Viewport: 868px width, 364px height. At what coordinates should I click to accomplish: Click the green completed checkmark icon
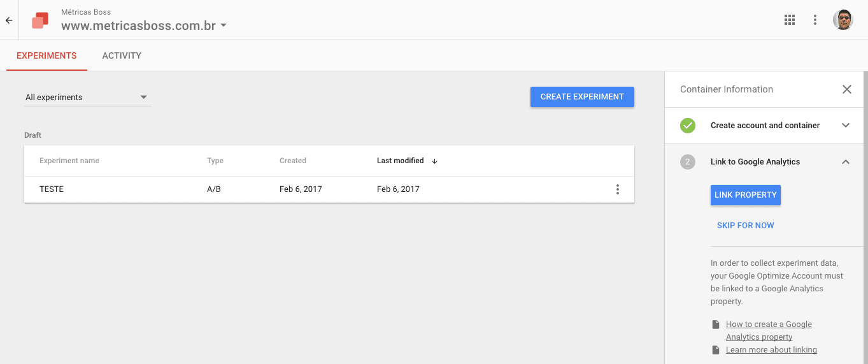688,126
